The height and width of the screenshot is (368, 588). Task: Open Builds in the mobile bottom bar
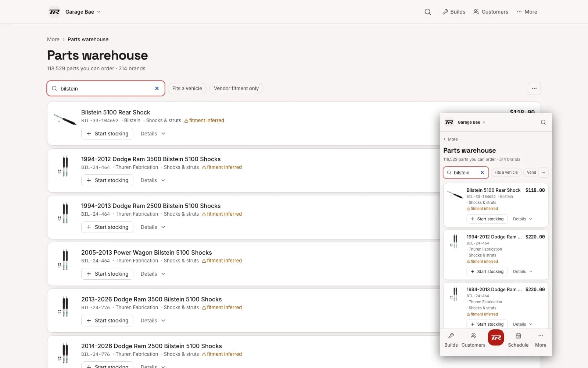point(451,340)
